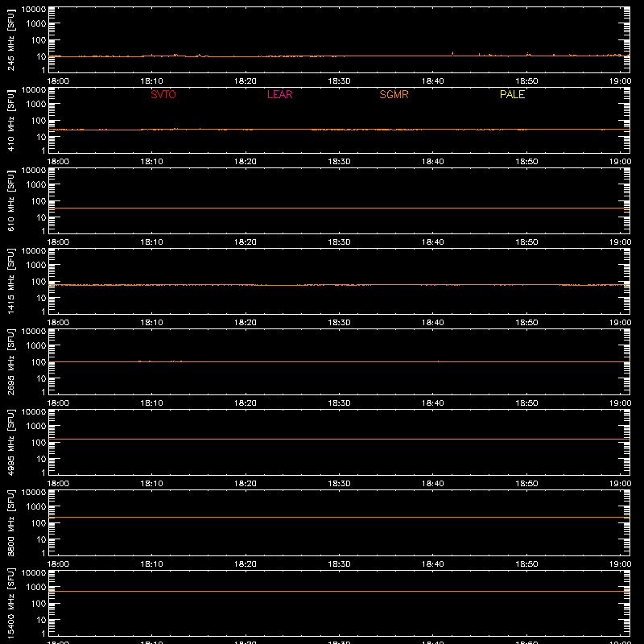
Task: Select the 8800 MHz [SFU] axis label
Action: 11,522
